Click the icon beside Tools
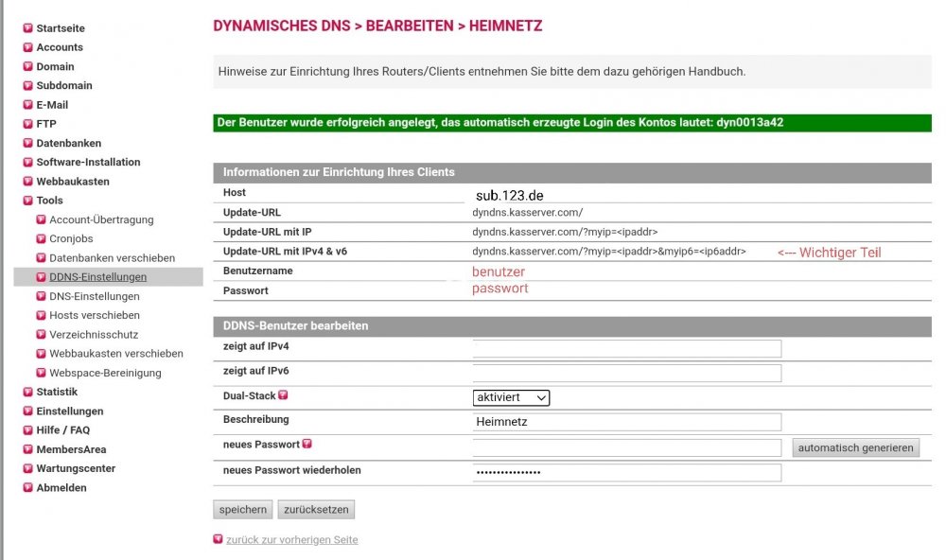The image size is (946, 560). (x=27, y=201)
